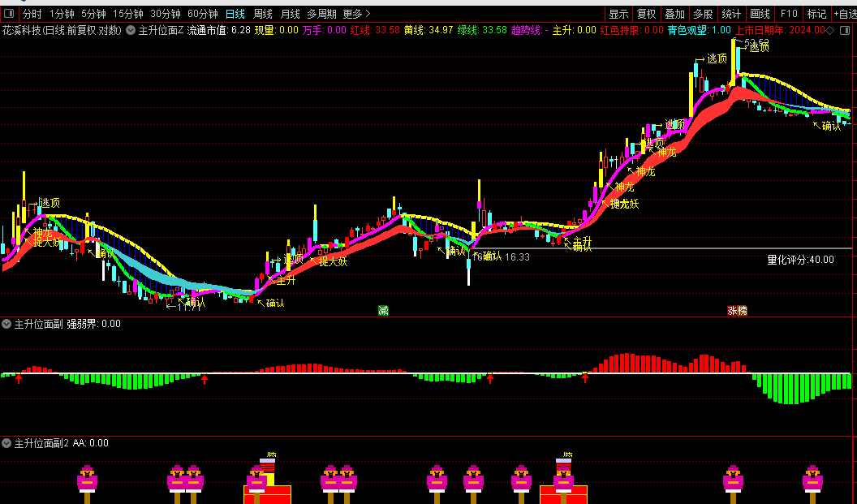
Task: Click the 主升位面Z indicator name
Action: (161, 31)
